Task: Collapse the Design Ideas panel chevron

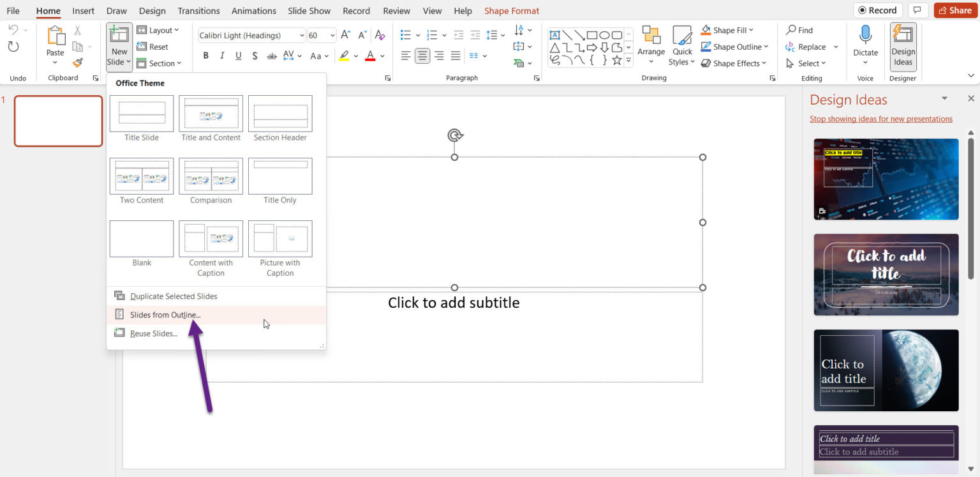Action: pyautogui.click(x=945, y=99)
